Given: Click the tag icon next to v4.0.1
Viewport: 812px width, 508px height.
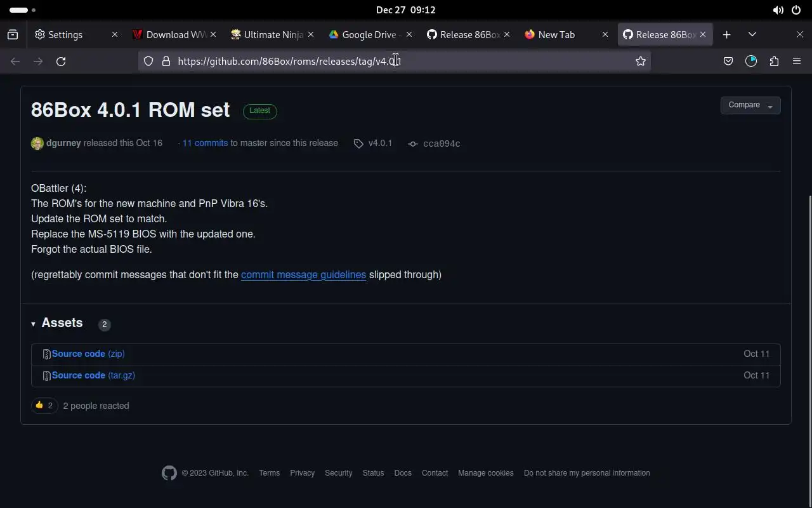Looking at the screenshot, I should pyautogui.click(x=358, y=144).
